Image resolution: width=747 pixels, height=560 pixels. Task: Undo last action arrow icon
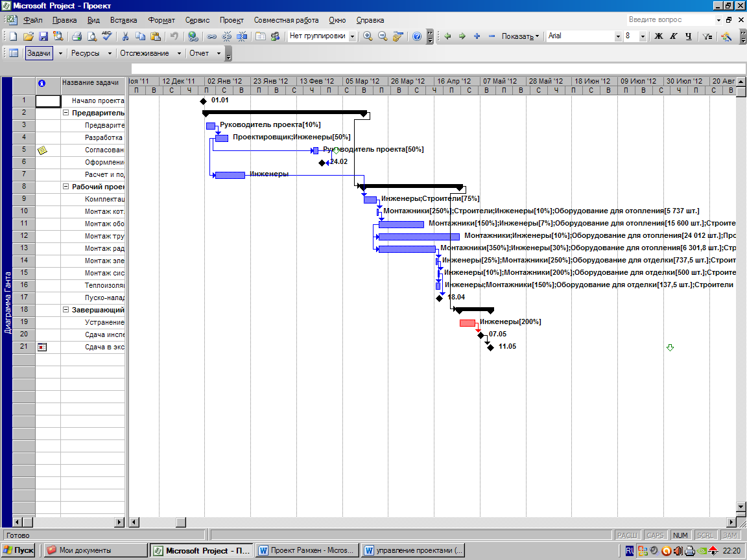coord(174,36)
